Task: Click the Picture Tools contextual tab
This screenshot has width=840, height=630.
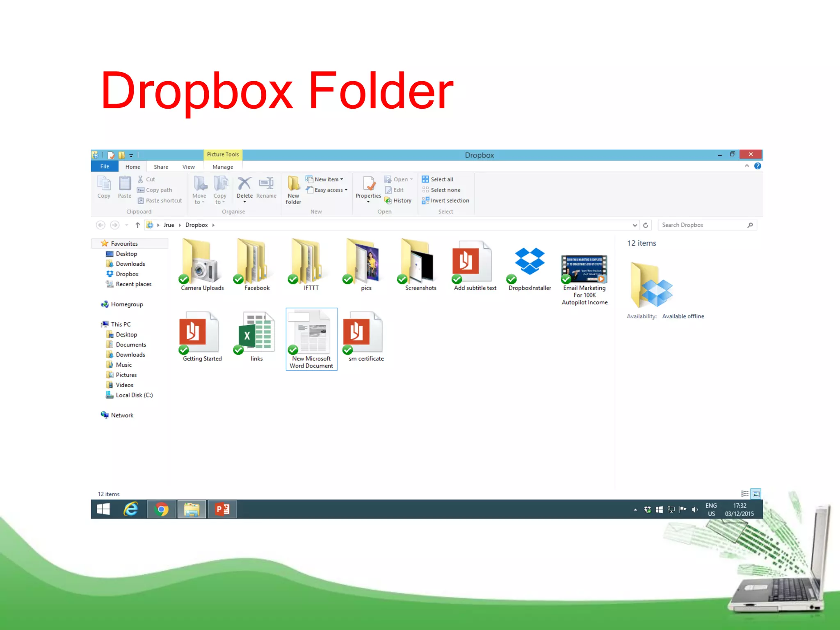Action: click(223, 155)
